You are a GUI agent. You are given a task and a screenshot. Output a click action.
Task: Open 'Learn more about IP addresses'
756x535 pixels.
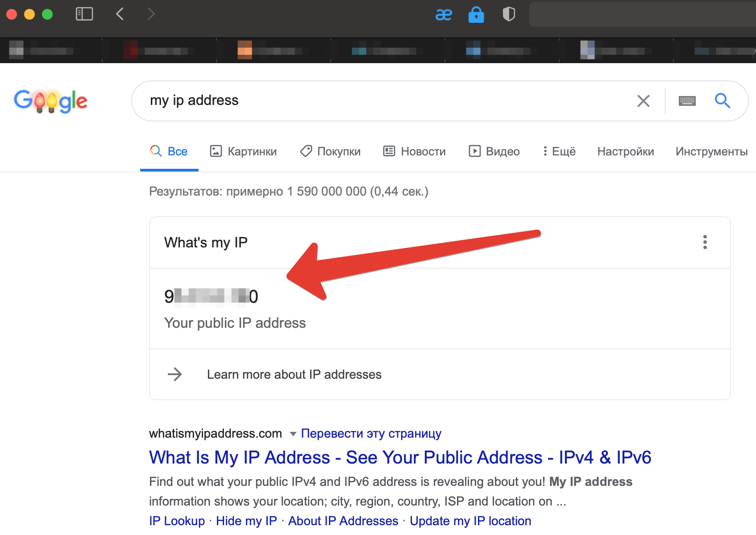pos(294,374)
